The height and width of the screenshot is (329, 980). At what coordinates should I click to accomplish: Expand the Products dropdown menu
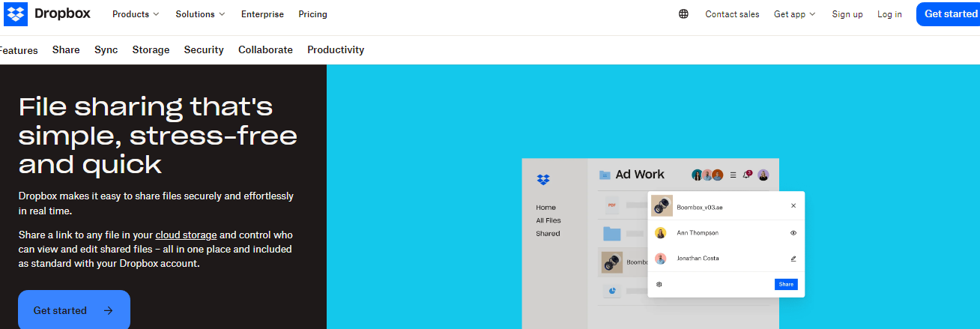136,14
